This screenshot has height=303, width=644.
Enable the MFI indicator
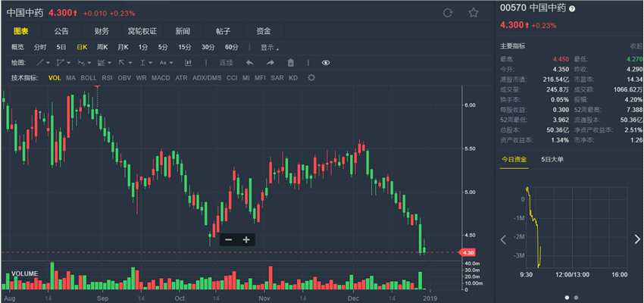(x=260, y=77)
